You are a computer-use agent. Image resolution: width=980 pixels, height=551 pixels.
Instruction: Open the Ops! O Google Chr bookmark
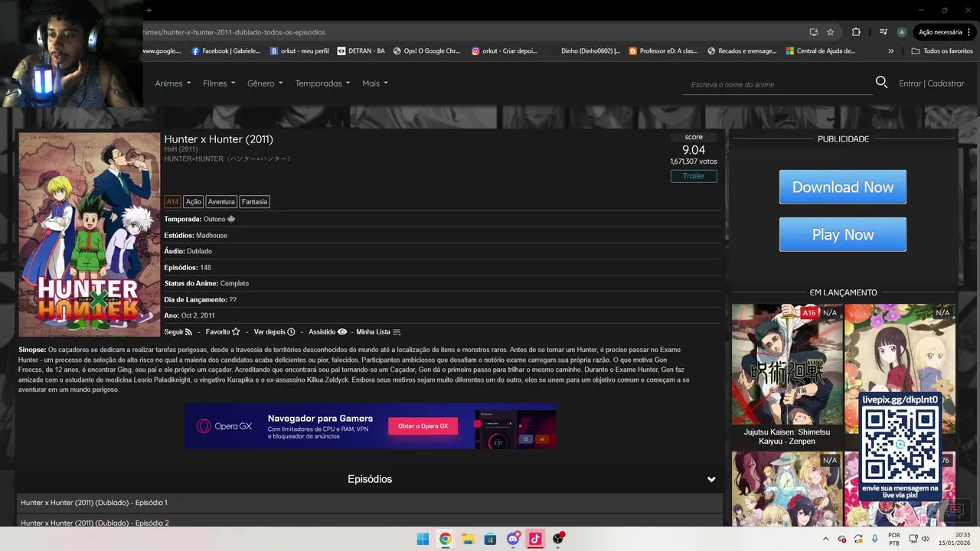click(426, 51)
